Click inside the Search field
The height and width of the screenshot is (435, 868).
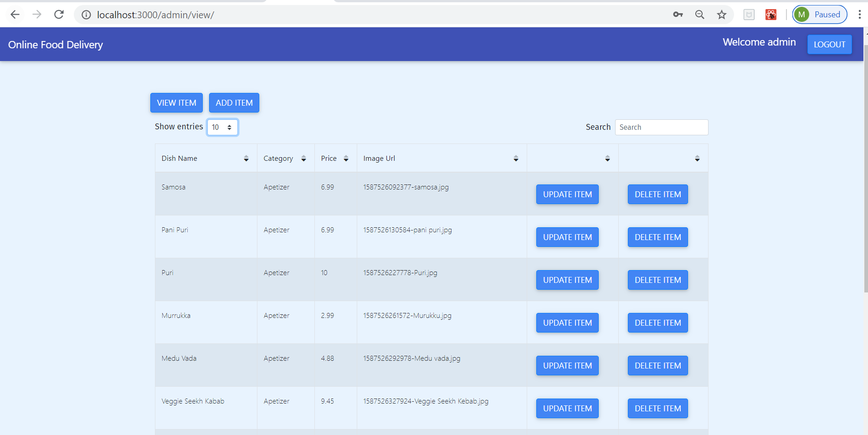pyautogui.click(x=661, y=127)
